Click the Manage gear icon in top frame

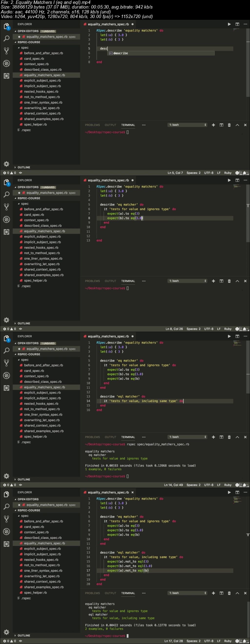[7, 164]
